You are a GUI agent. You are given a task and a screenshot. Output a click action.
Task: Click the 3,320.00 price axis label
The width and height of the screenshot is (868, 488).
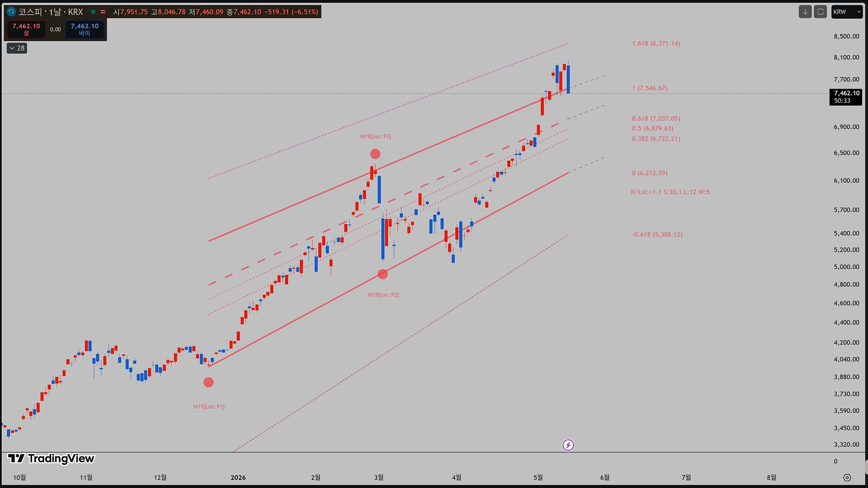pos(846,445)
